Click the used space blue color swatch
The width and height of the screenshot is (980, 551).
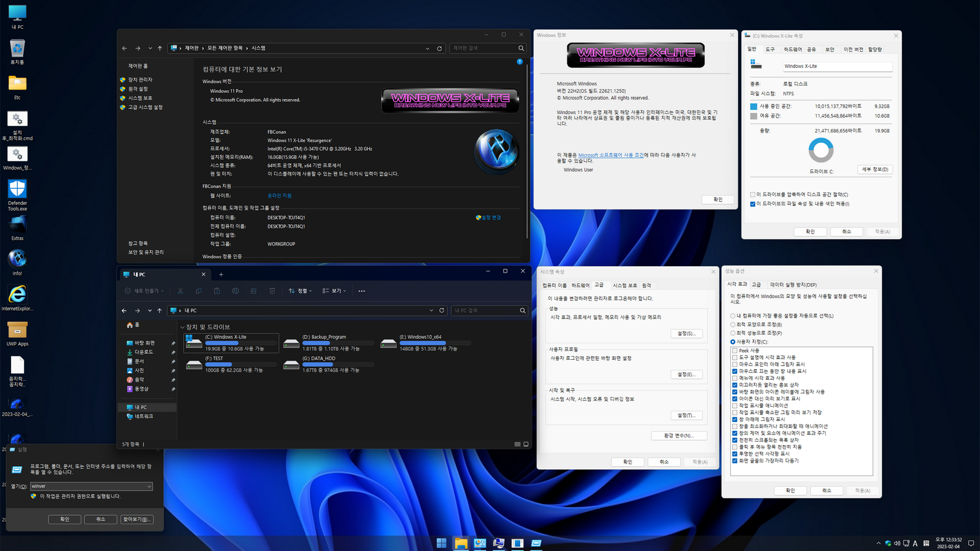click(753, 107)
